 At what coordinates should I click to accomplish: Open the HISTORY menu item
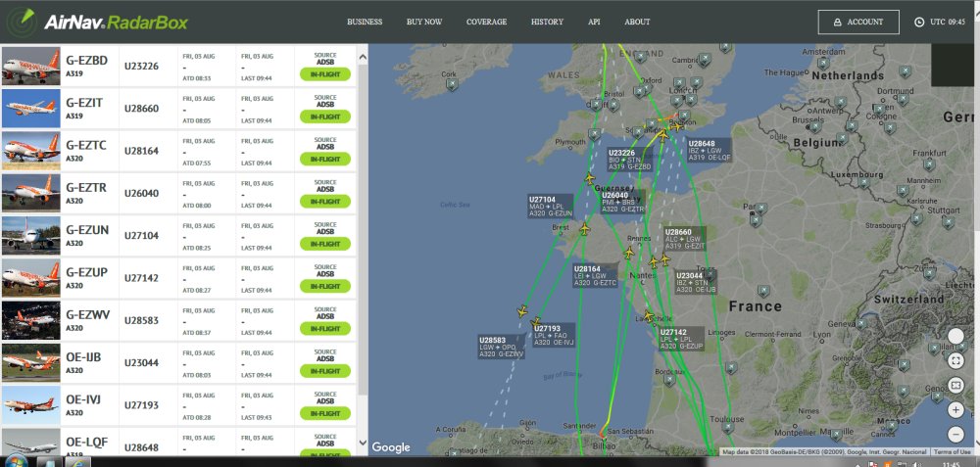547,22
